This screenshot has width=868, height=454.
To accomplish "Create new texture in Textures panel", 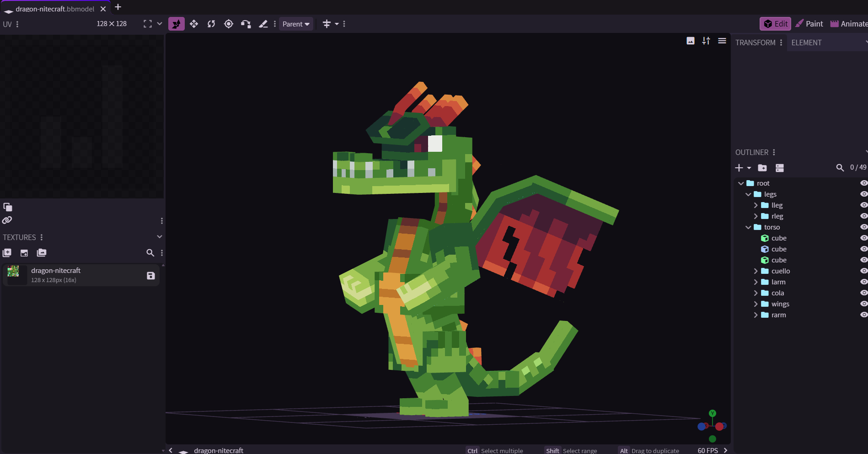I will [x=24, y=253].
